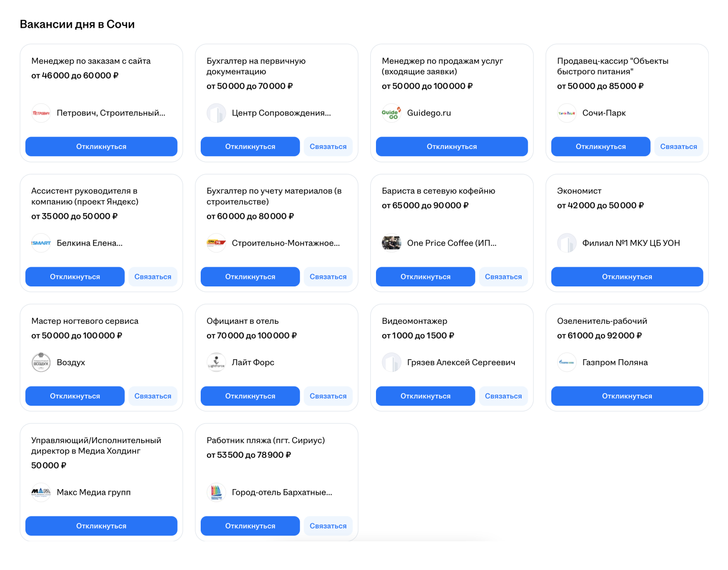Open Видеомонтажер vacancy title
Viewport: 728px width, 570px height.
point(414,321)
